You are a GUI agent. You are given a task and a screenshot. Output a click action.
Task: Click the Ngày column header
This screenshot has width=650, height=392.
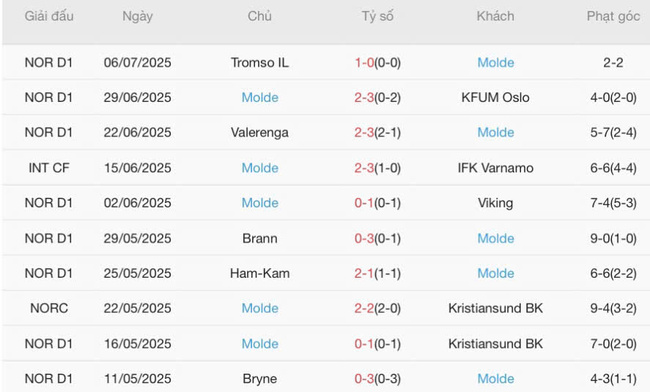tap(138, 16)
